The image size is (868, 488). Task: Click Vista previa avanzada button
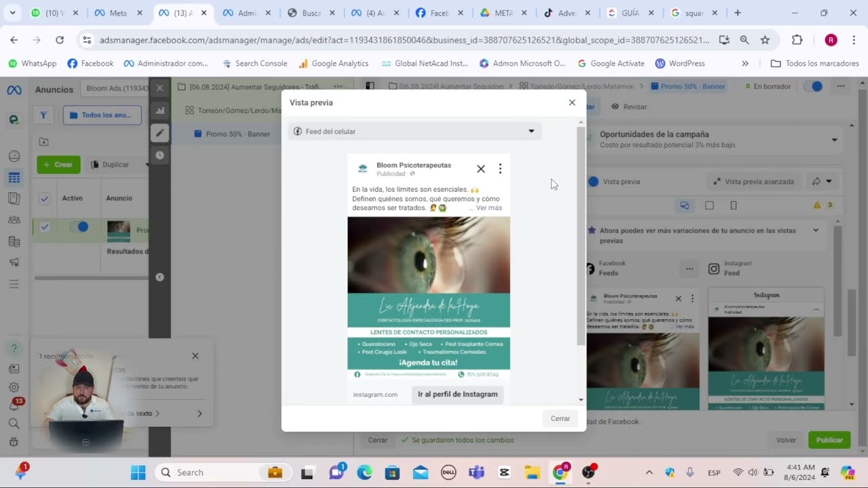753,182
